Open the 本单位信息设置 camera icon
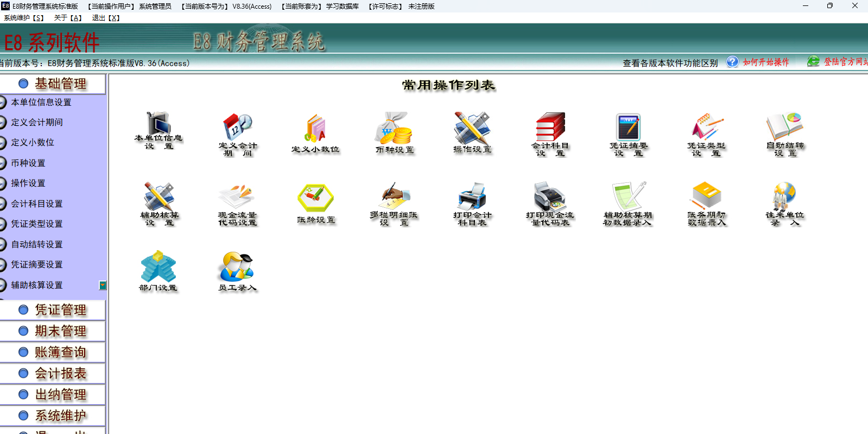The height and width of the screenshot is (434, 868). (158, 124)
